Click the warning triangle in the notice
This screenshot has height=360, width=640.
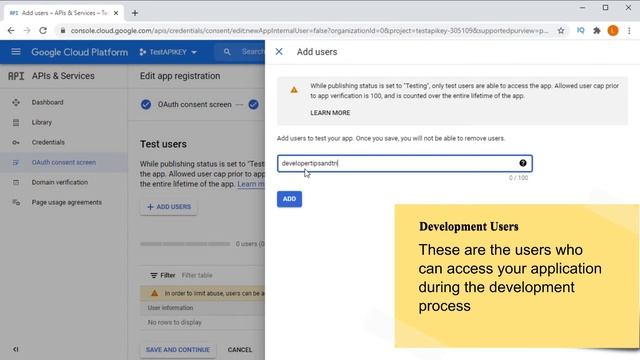[294, 90]
